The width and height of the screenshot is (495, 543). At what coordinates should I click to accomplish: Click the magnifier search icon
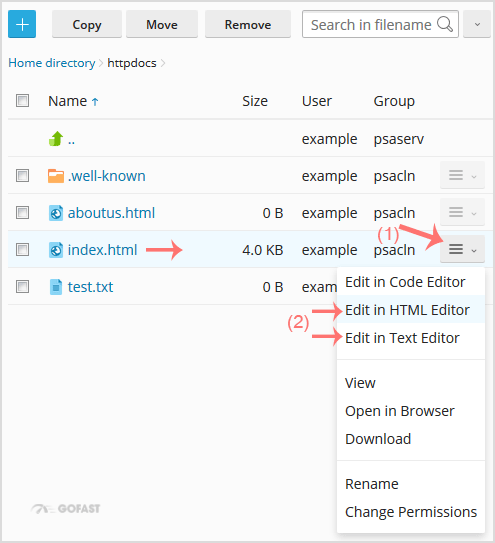pyautogui.click(x=445, y=24)
